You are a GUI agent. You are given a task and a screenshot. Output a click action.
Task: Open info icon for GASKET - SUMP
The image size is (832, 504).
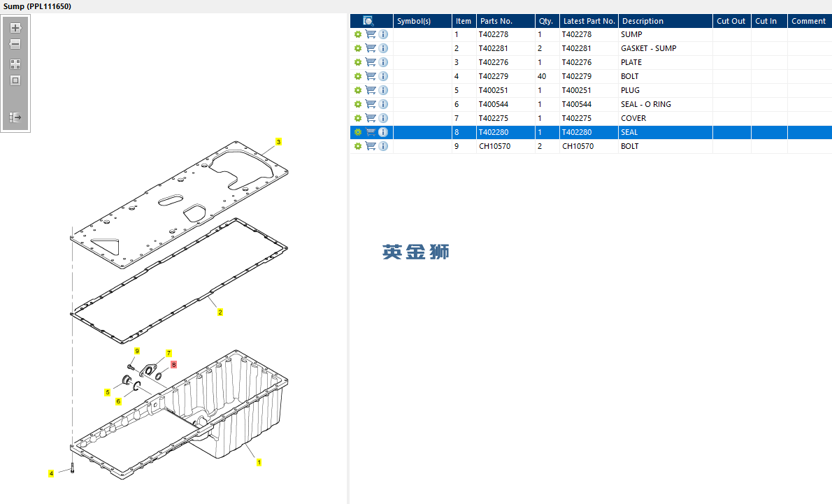coord(383,48)
